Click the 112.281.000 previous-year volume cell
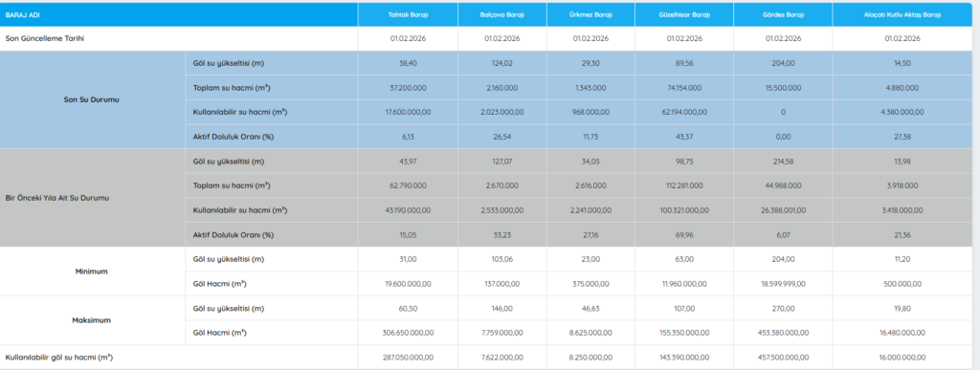980x370 pixels. pyautogui.click(x=684, y=185)
